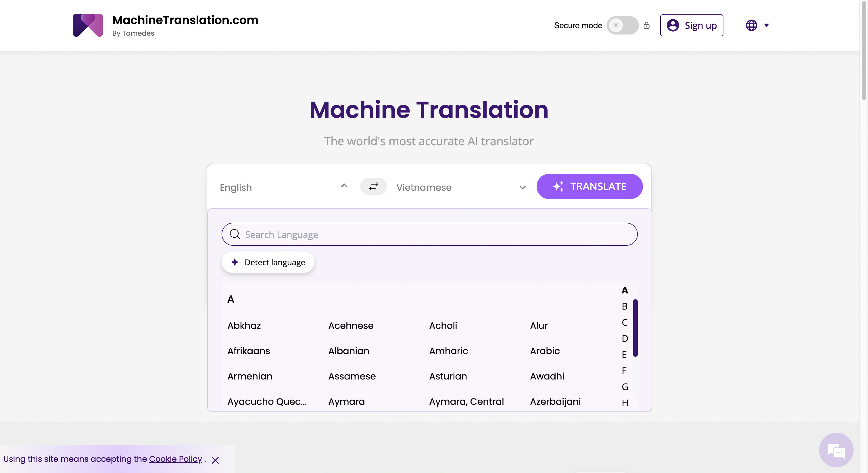This screenshot has width=868, height=473.
Task: Select Abkhaz from the language list
Action: tap(244, 325)
